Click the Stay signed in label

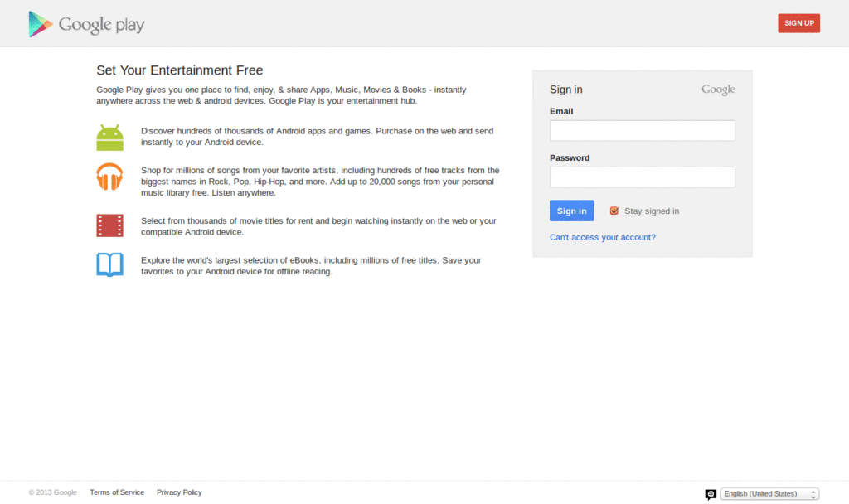click(x=652, y=211)
